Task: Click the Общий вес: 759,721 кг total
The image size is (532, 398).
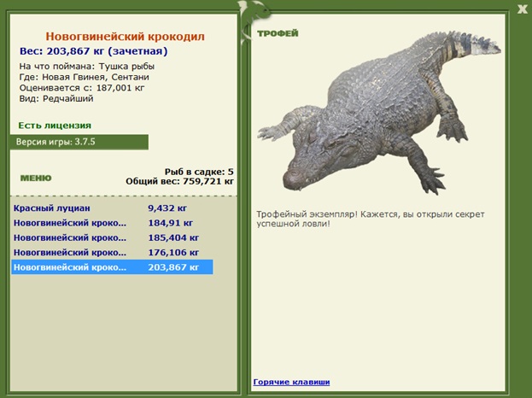Action: tap(179, 182)
